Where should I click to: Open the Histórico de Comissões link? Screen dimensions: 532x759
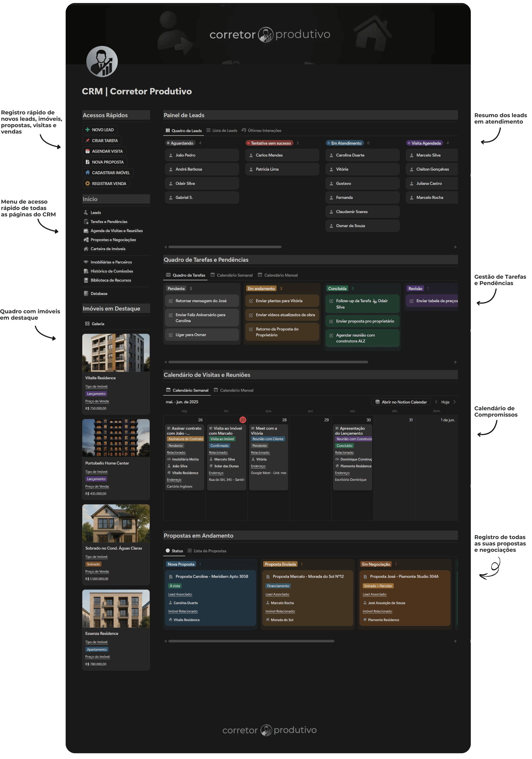click(112, 271)
